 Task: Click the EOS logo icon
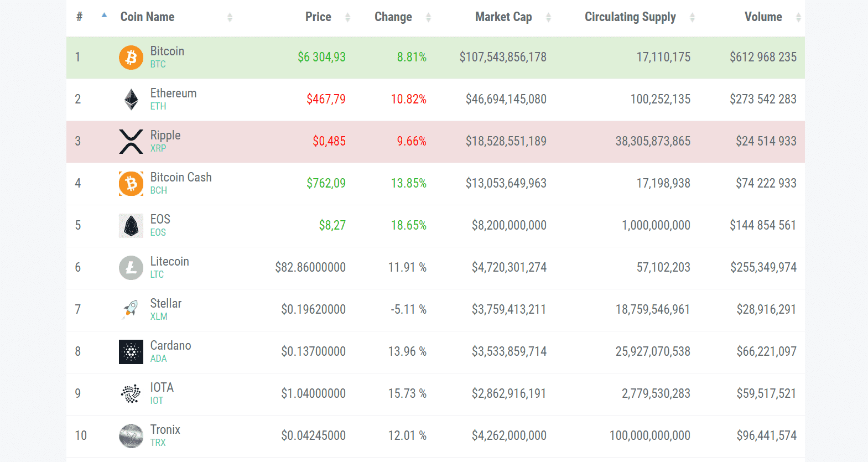pos(131,226)
